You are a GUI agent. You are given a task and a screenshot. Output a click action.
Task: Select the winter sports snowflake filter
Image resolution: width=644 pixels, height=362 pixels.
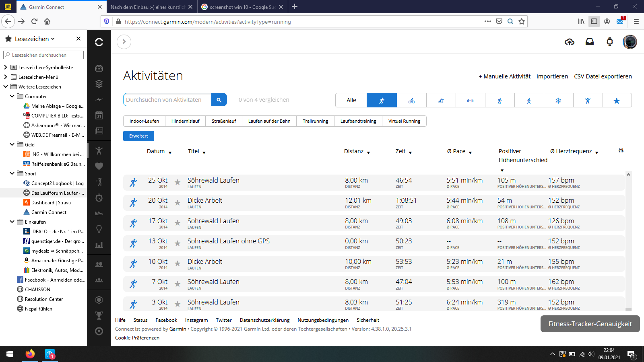click(x=558, y=101)
